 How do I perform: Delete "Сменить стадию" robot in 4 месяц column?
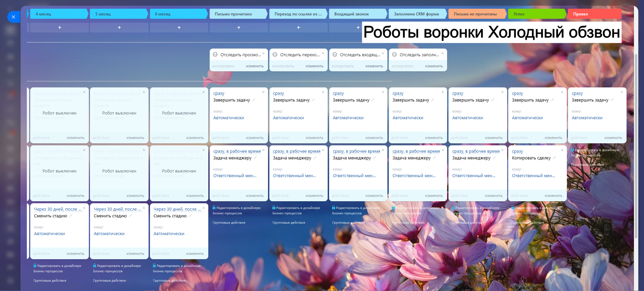(x=84, y=208)
